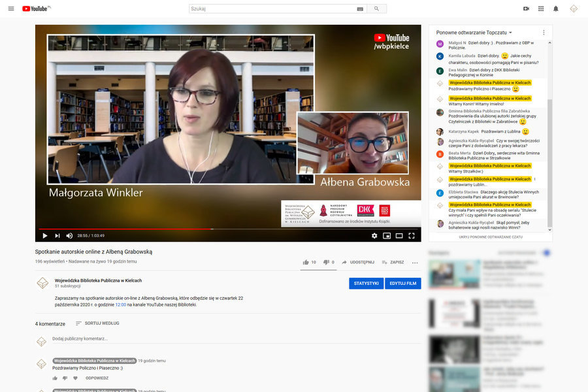
Task: Open the create video camera icon
Action: pyautogui.click(x=526, y=8)
